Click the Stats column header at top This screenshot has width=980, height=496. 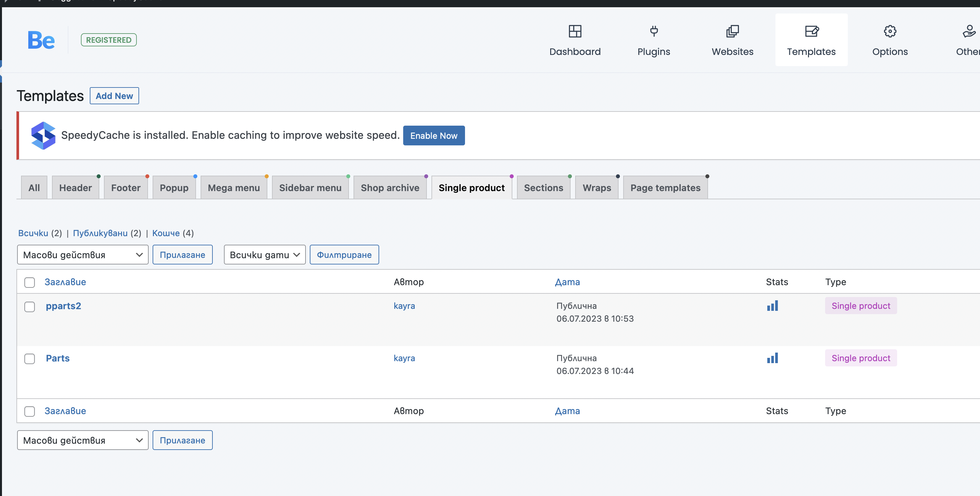click(x=777, y=282)
